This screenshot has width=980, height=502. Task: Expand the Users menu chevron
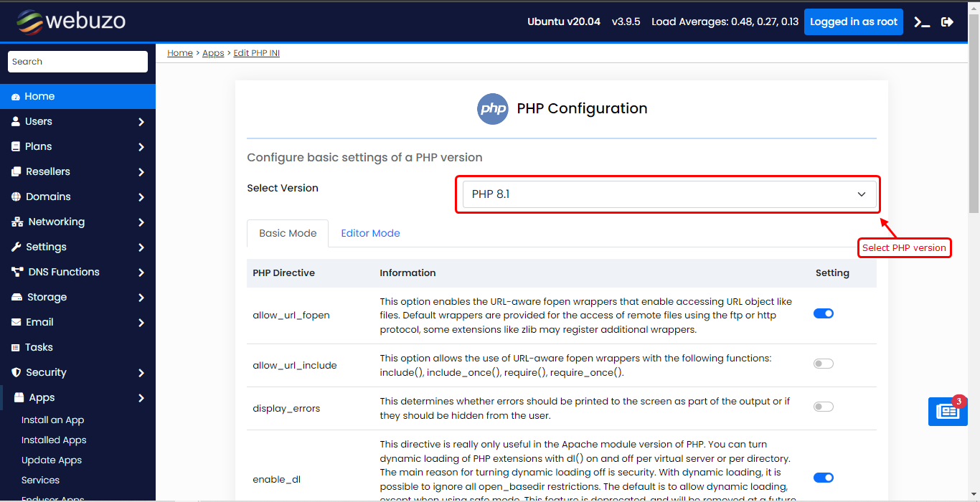(141, 122)
